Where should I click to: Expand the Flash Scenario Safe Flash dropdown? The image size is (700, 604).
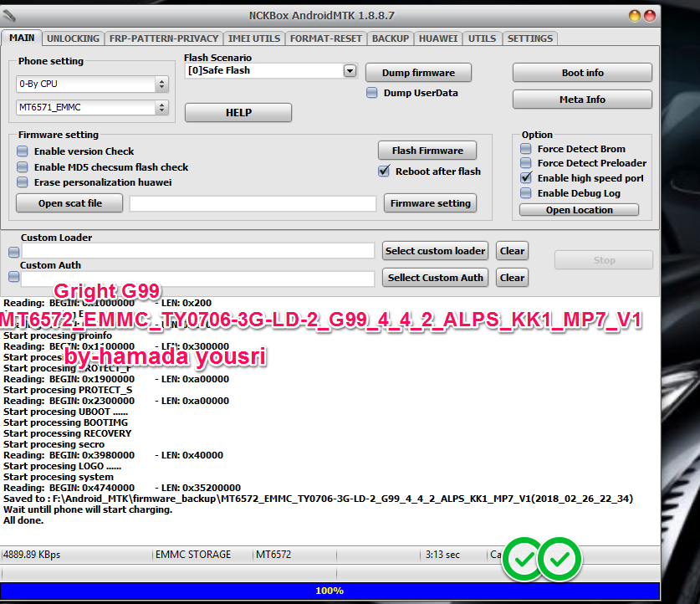point(350,70)
